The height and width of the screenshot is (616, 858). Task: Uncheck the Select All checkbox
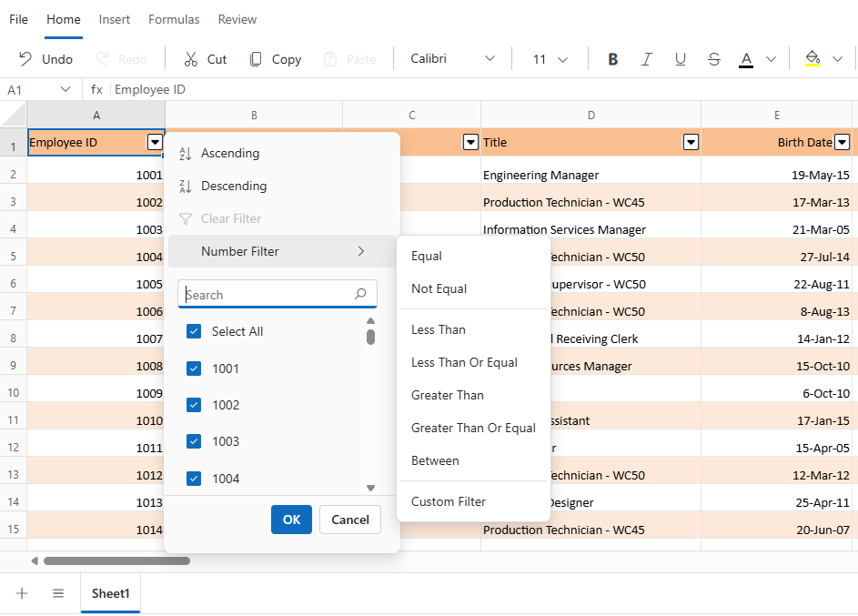click(x=194, y=331)
